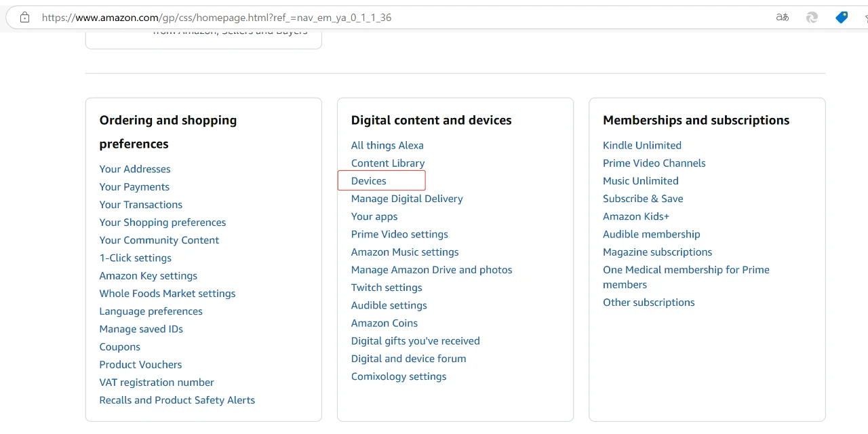
Task: Click the grey Edge swirl icon
Action: pos(812,18)
